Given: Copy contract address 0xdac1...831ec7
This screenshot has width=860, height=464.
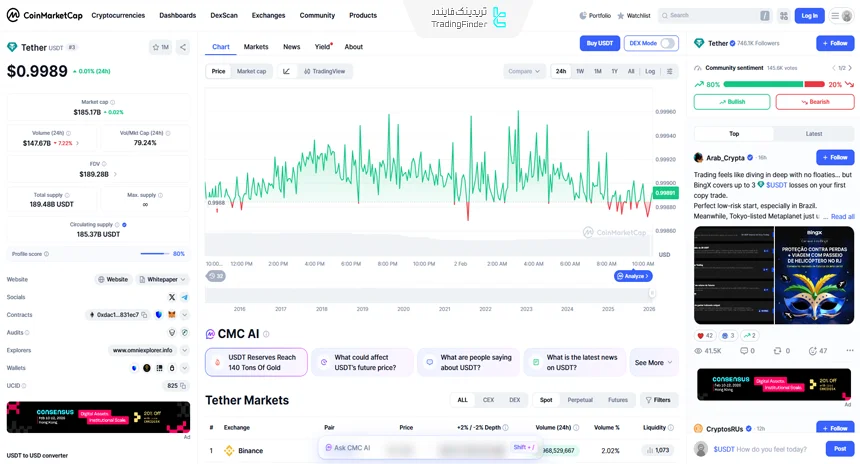Looking at the screenshot, I should (x=144, y=315).
